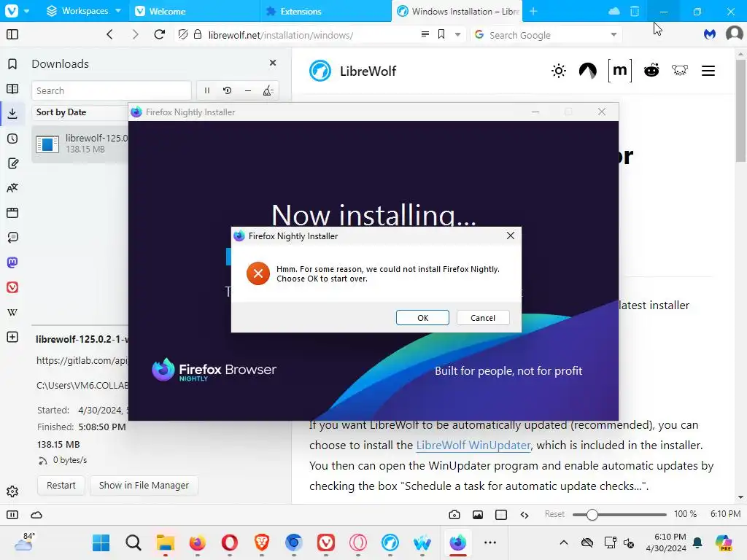This screenshot has width=747, height=560.
Task: Pause the download in Downloads toolbar
Action: [206, 90]
